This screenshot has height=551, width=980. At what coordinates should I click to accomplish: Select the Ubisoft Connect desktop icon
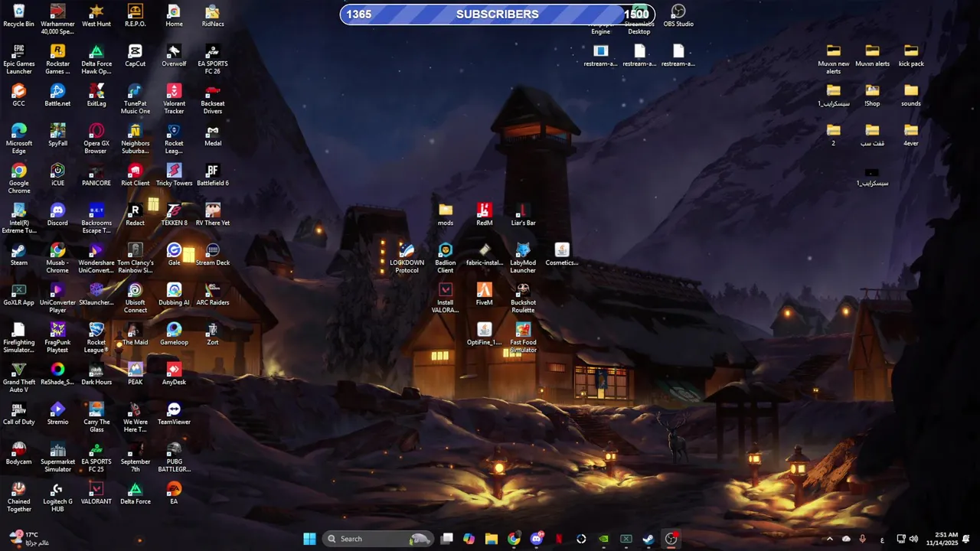[x=136, y=298]
